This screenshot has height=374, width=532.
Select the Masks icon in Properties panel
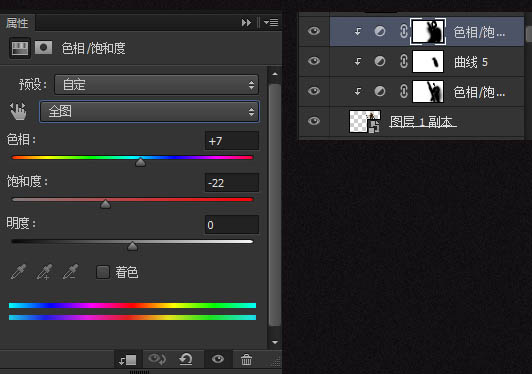coord(43,48)
